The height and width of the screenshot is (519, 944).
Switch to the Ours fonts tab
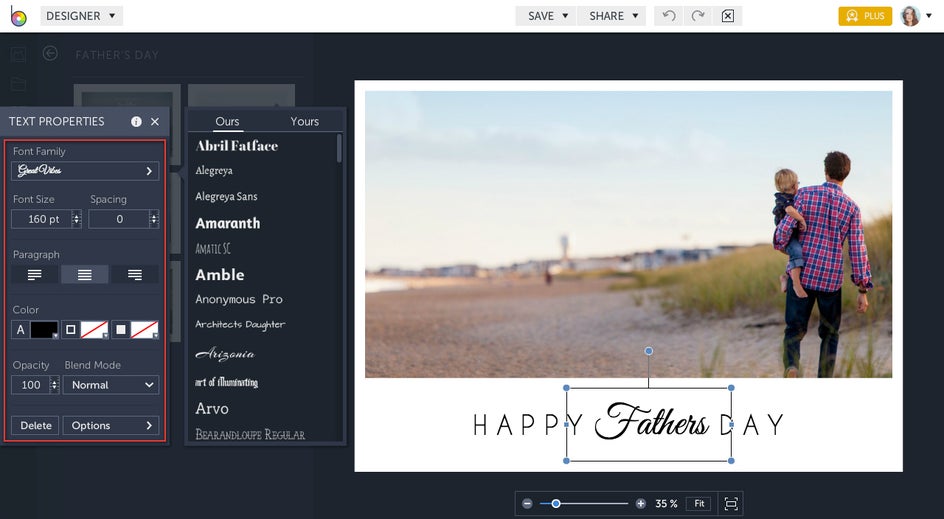coord(228,122)
